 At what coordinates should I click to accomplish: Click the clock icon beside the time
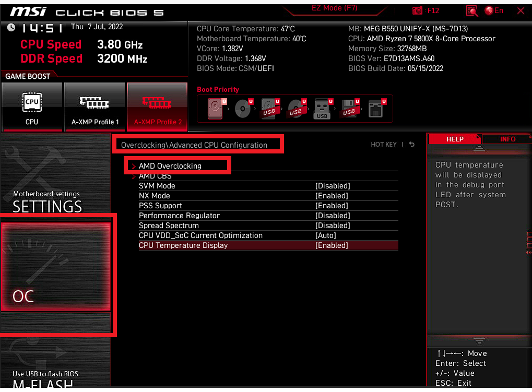point(11,27)
